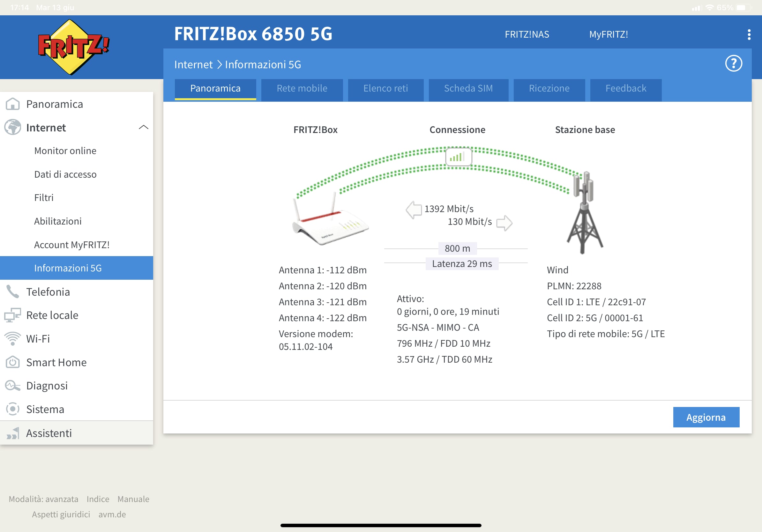
Task: Click the 5G-NSA - MIMO - CA text
Action: click(438, 327)
